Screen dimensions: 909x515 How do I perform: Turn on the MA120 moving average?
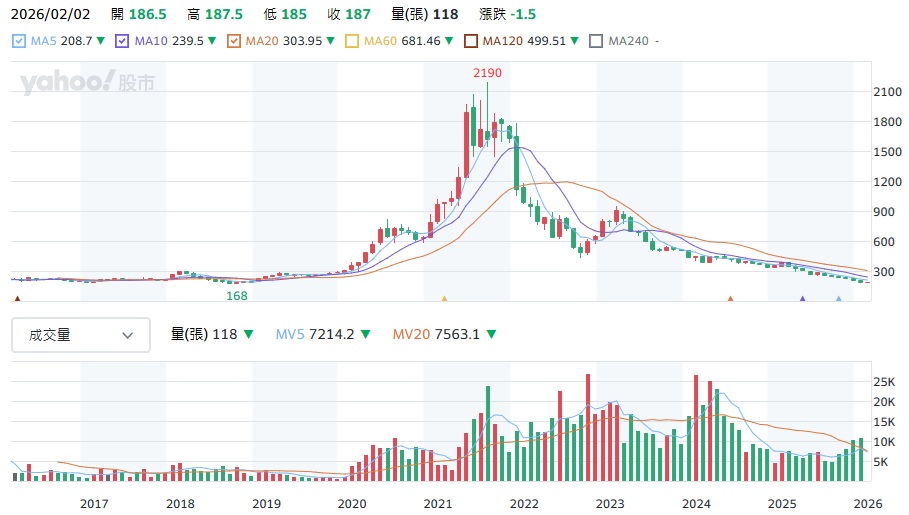pos(470,41)
